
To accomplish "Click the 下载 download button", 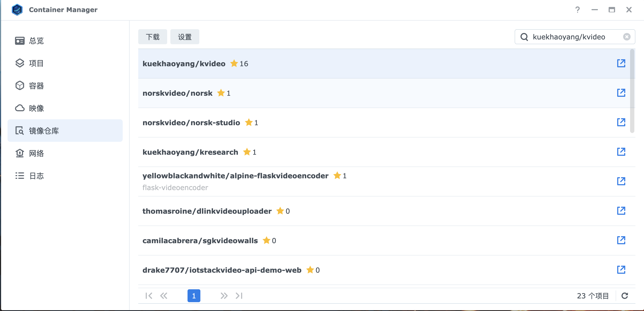I will click(152, 37).
